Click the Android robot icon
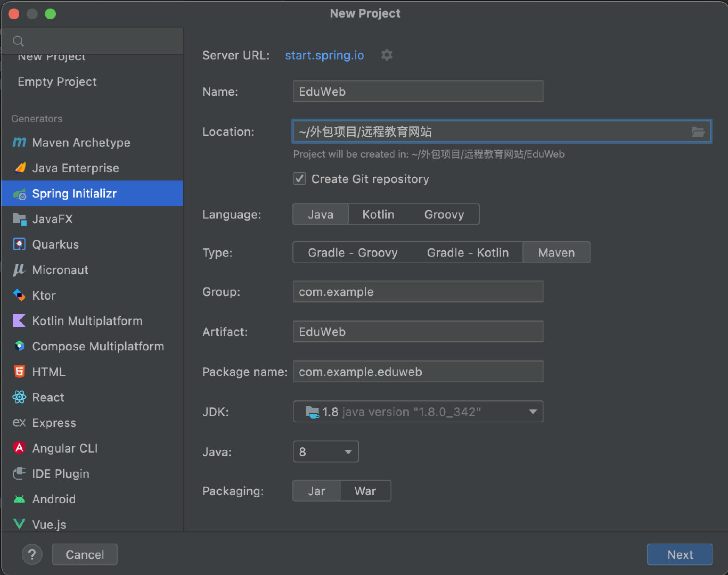 point(19,499)
